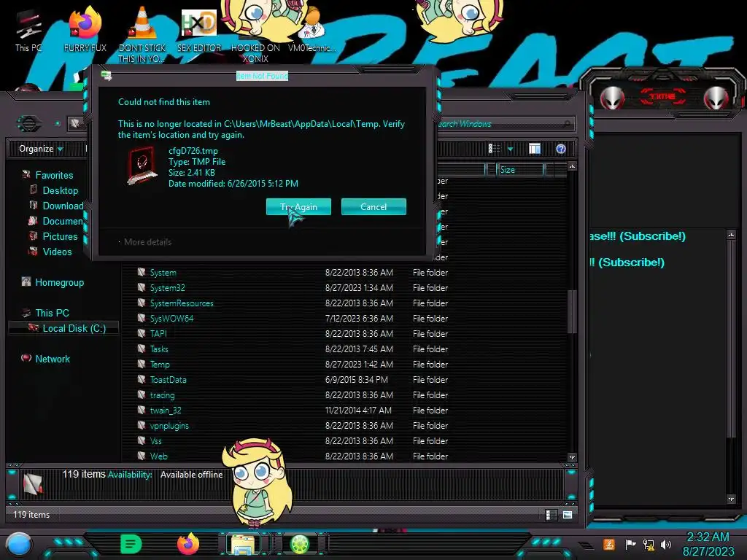Open the This PC desktop icon

[x=28, y=29]
